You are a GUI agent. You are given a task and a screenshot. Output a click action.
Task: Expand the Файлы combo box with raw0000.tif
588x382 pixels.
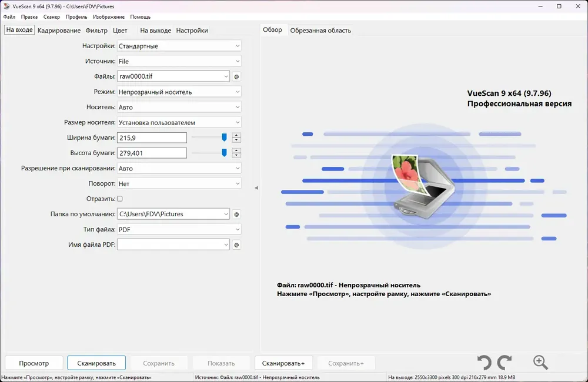coord(226,76)
